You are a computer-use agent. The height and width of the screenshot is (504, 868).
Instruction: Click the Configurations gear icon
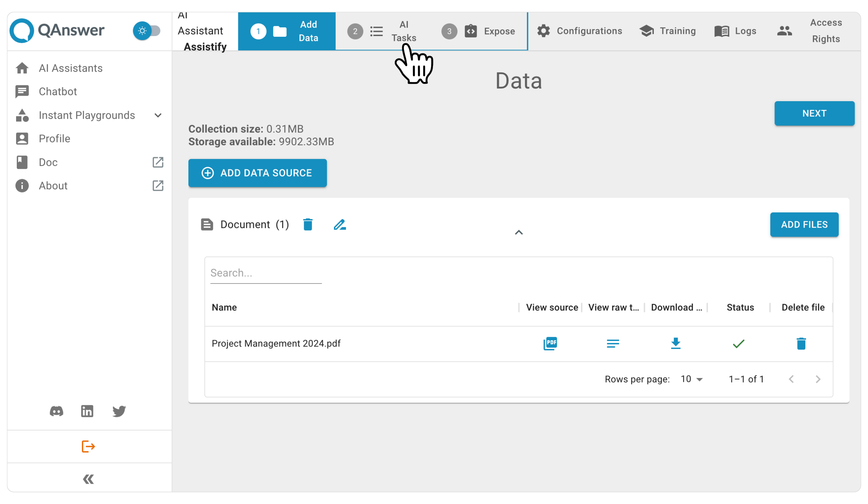543,31
